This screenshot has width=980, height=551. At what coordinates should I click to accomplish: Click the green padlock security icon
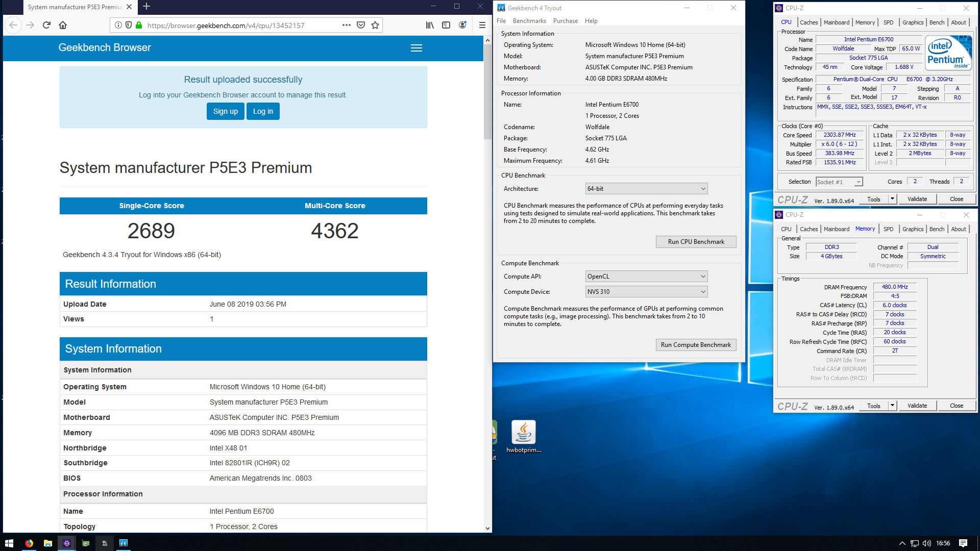[138, 25]
